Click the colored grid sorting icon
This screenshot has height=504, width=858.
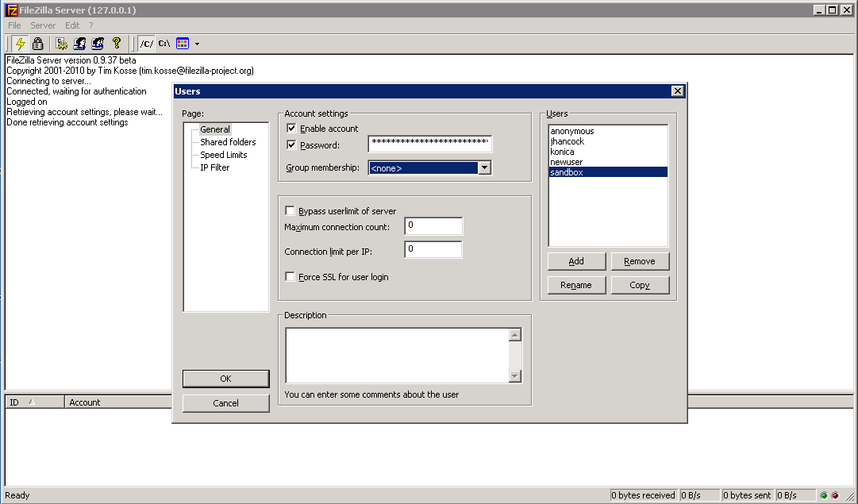(x=183, y=44)
